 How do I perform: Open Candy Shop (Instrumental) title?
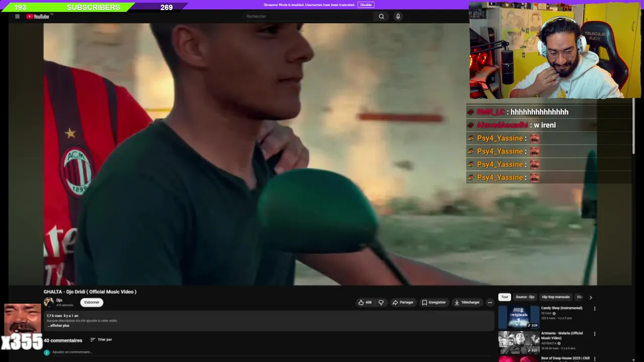[561, 308]
